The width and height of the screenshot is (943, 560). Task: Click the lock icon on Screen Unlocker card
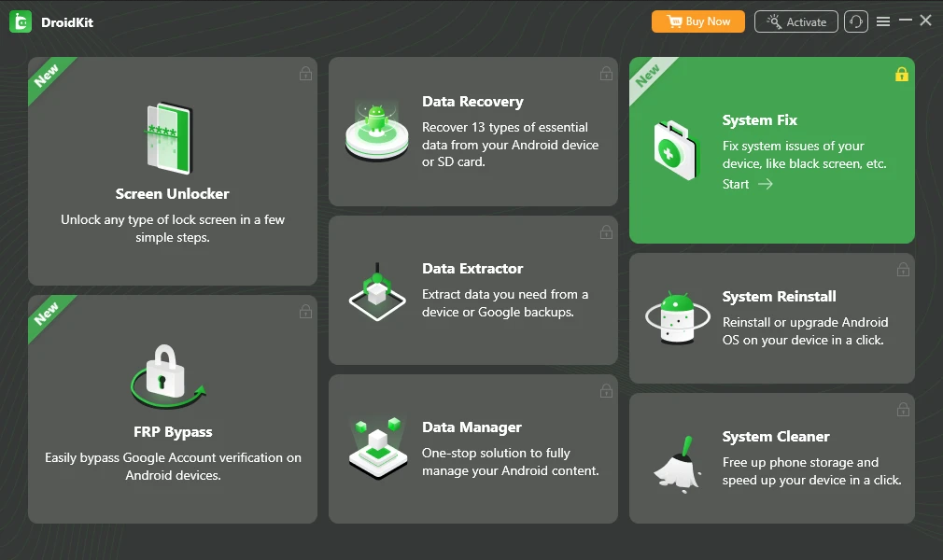point(305,74)
